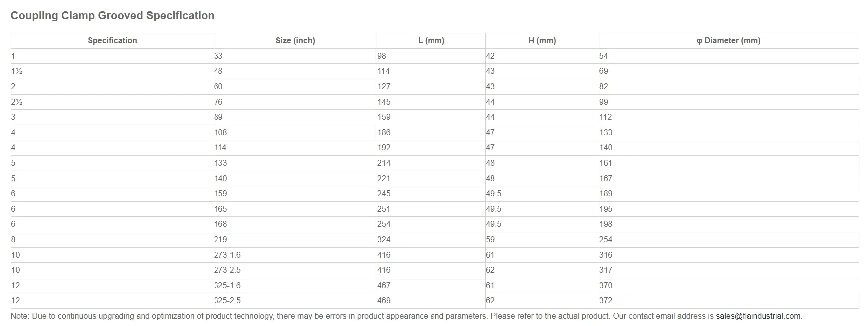Click the 1½ specification cell

pyautogui.click(x=112, y=71)
